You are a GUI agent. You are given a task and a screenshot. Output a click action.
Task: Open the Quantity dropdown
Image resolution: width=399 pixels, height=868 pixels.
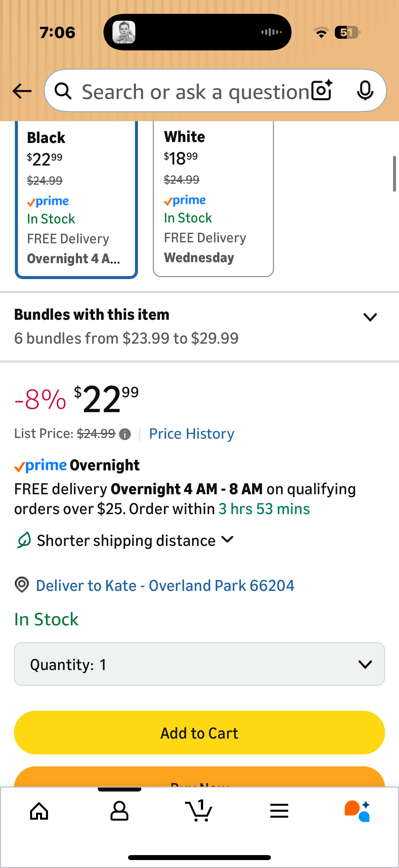pos(199,664)
